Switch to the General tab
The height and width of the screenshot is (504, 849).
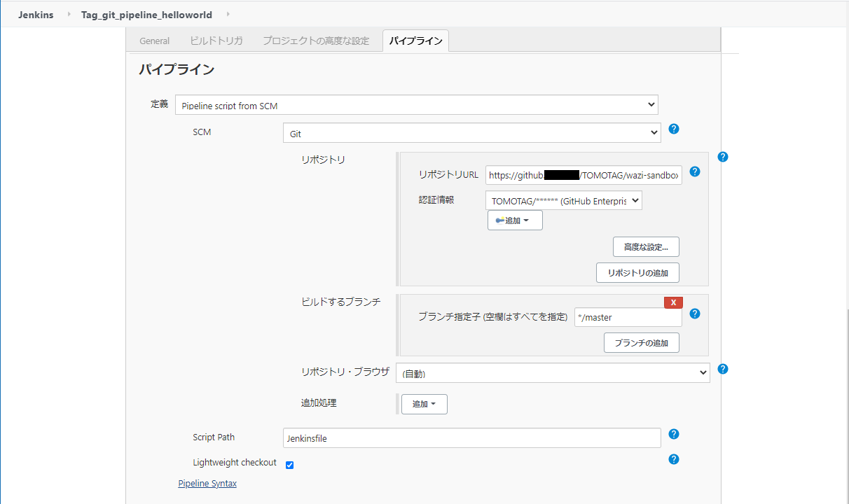[154, 41]
